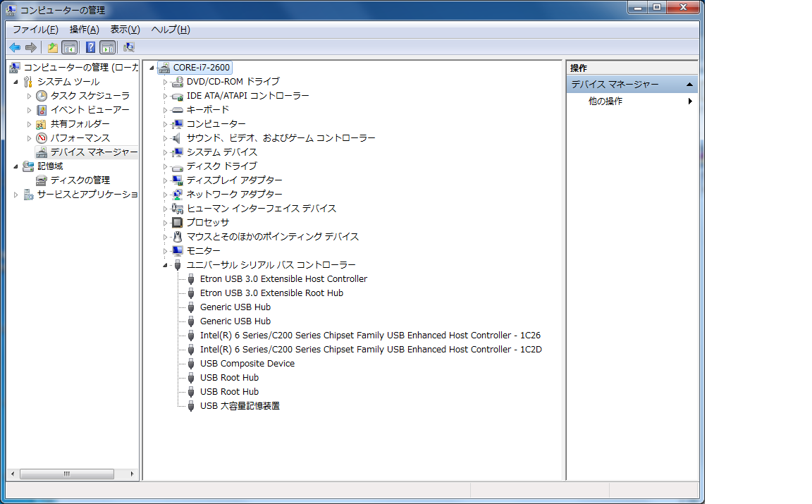Click the left pane horizontal scrollbar
Image resolution: width=812 pixels, height=504 pixels.
point(67,474)
